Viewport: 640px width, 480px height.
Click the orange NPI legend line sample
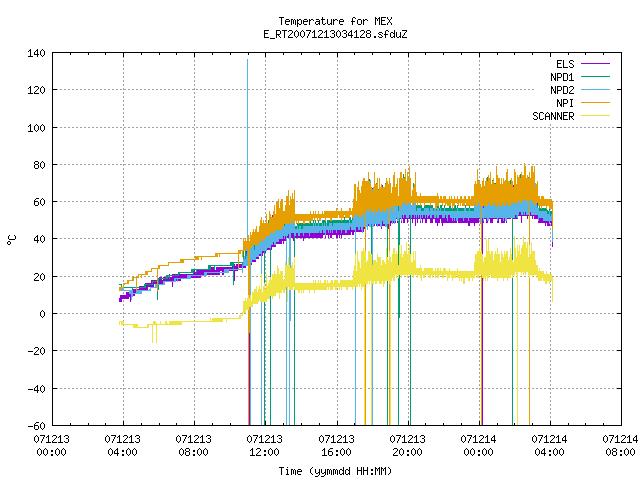point(596,102)
